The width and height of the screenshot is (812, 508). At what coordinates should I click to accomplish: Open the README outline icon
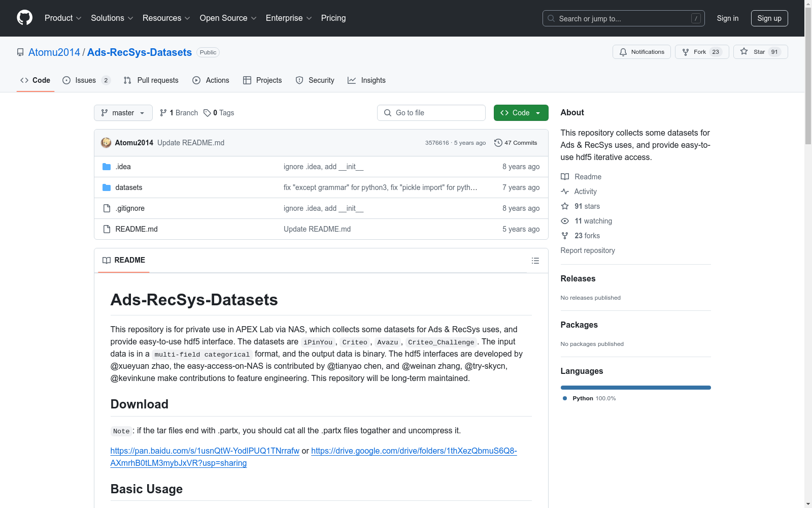(535, 261)
